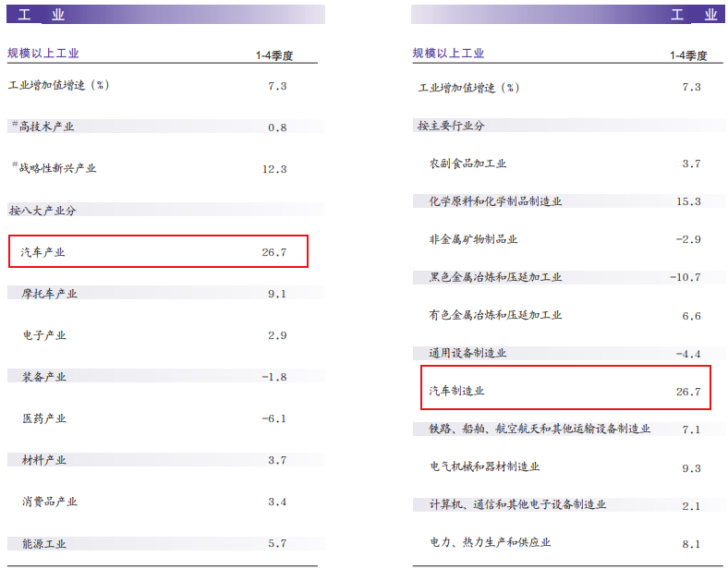Click the -10.7 value for 黑色金属冶炼
Image resolution: width=728 pixels, height=569 pixels.
tap(686, 277)
